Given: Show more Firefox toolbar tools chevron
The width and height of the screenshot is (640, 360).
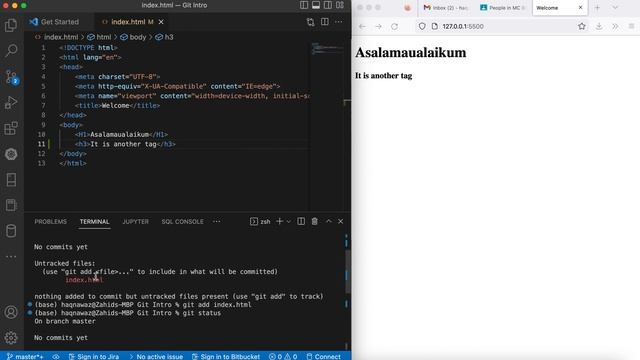Looking at the screenshot, I should pos(615,27).
